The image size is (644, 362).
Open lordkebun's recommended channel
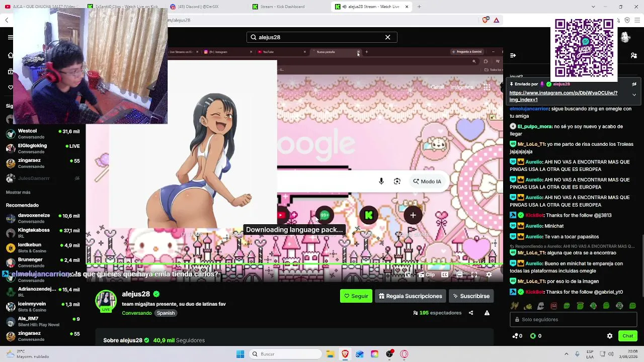click(43, 248)
